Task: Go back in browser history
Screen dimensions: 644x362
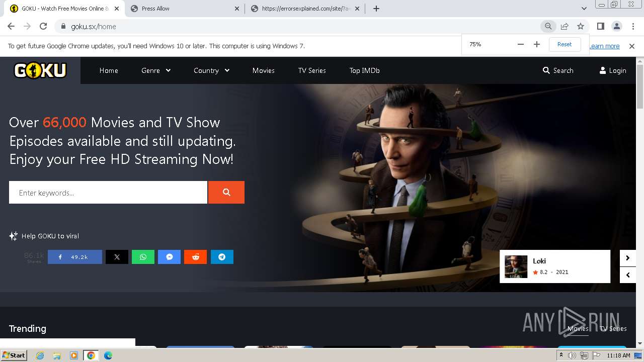Action: 11,27
